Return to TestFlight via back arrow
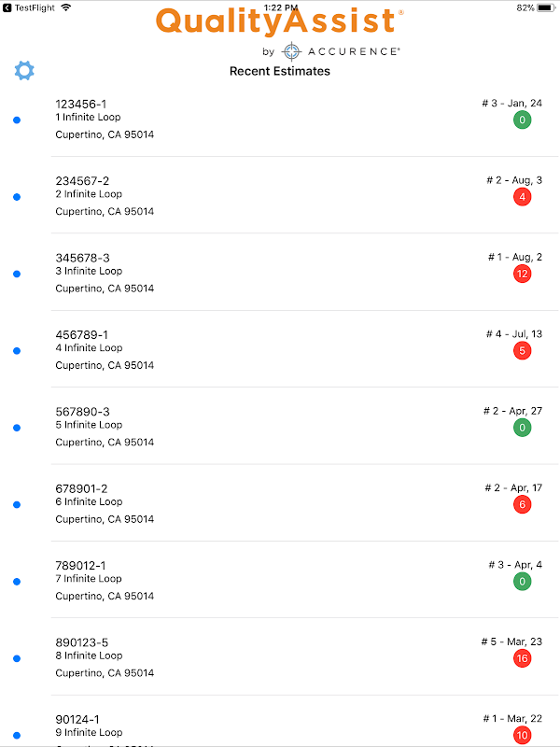The height and width of the screenshot is (747, 560). [x=7, y=7]
